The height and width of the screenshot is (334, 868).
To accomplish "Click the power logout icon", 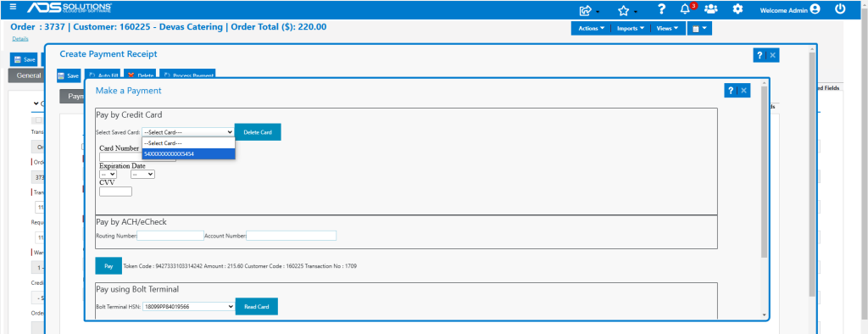I will [x=840, y=8].
